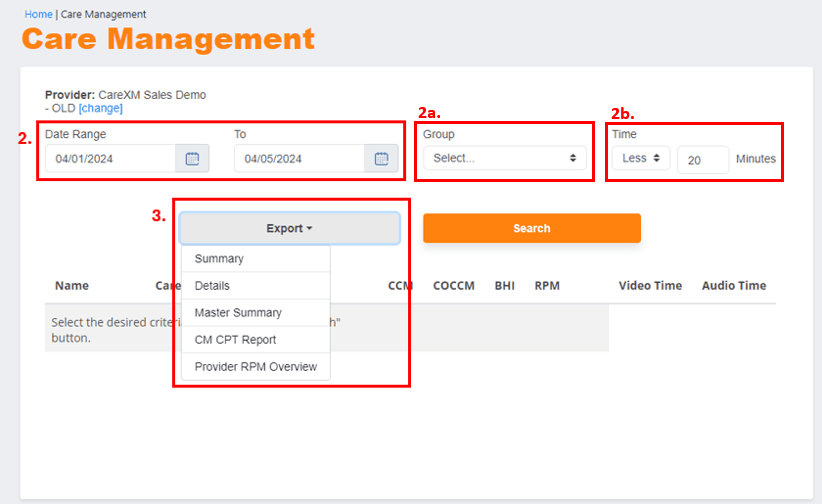Collapse the Export dropdown button
Viewport: 822px width, 504px height.
[x=289, y=228]
